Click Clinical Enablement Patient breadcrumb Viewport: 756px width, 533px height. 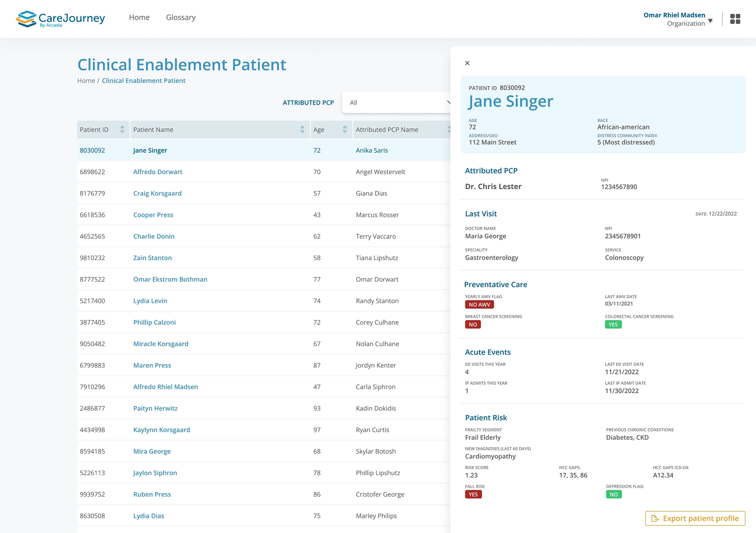coord(144,81)
